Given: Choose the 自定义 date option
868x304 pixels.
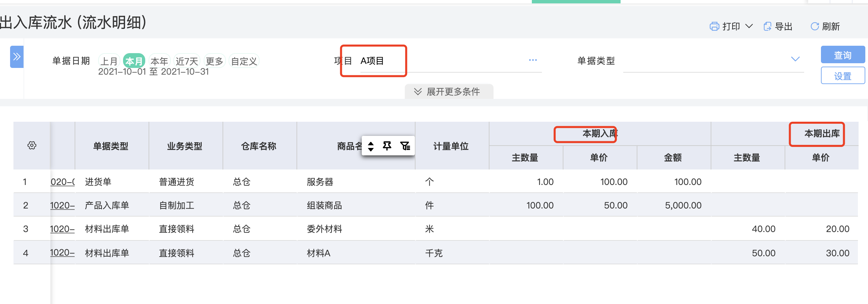Looking at the screenshot, I should tap(244, 61).
